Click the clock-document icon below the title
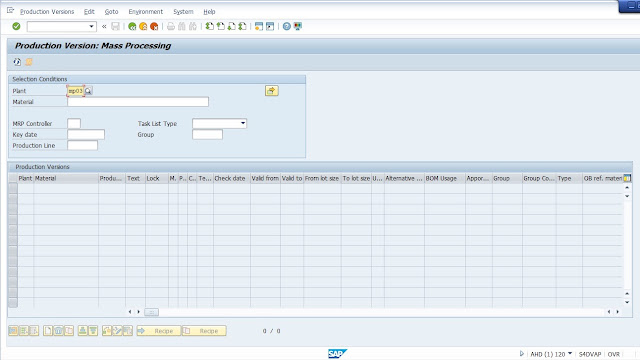This screenshot has height=360, width=640. pyautogui.click(x=17, y=62)
